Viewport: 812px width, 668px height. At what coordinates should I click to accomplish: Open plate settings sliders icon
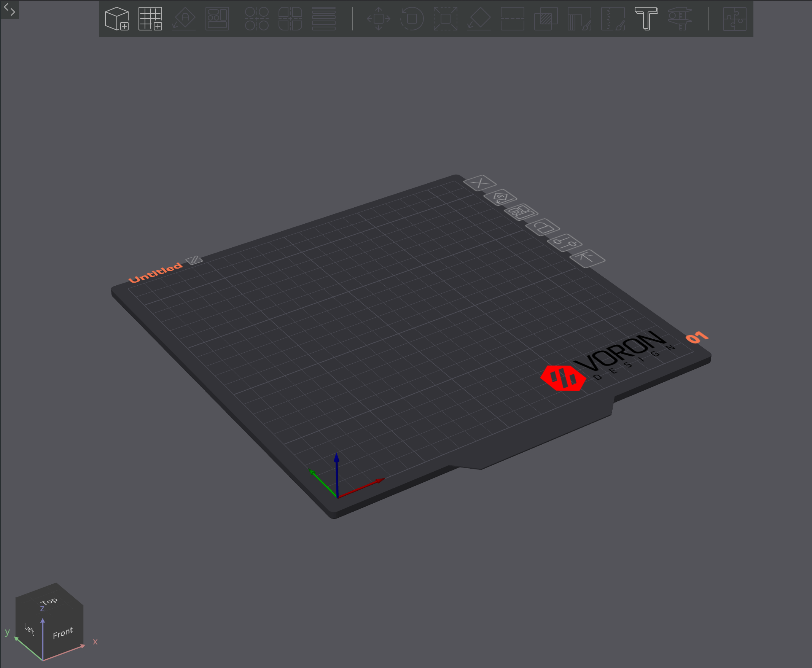[565, 242]
